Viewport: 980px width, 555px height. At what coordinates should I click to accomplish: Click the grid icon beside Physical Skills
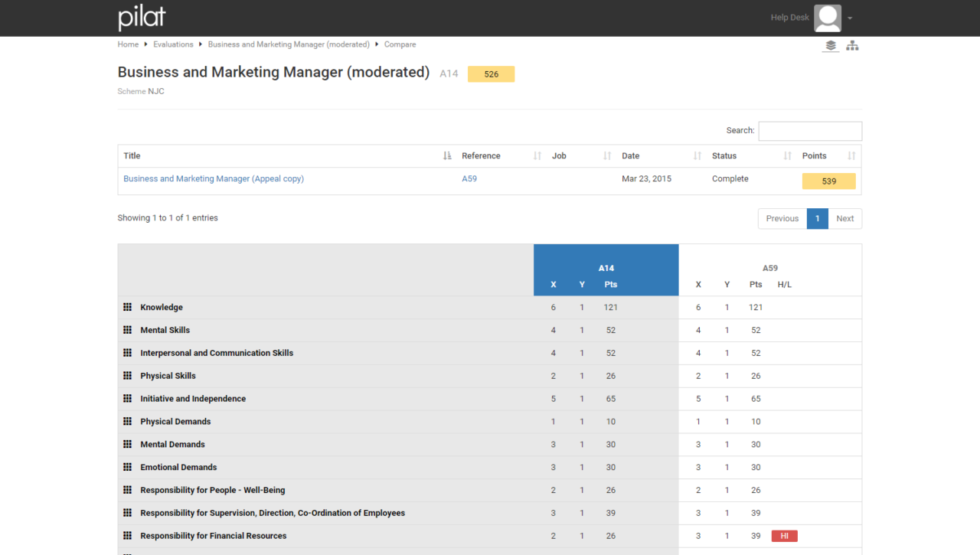tap(128, 376)
